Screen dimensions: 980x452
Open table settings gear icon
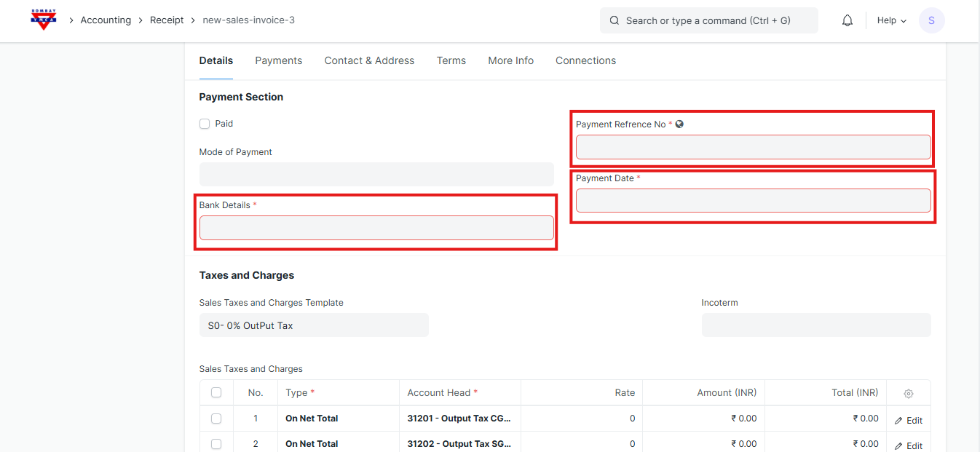pos(908,393)
